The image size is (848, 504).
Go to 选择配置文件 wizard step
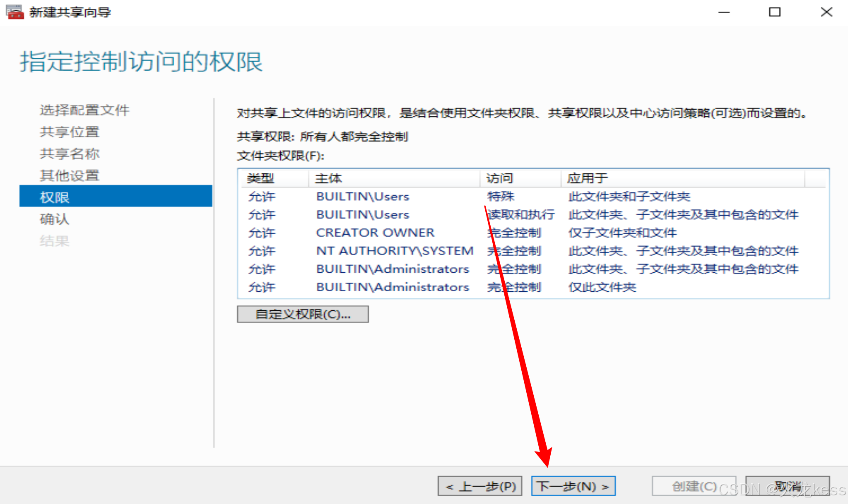click(x=84, y=110)
